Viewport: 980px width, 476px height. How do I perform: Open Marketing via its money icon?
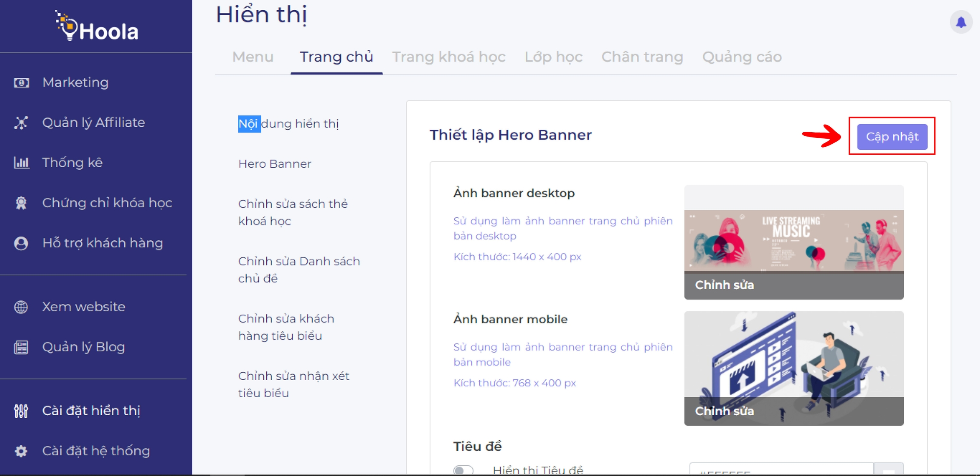[21, 83]
